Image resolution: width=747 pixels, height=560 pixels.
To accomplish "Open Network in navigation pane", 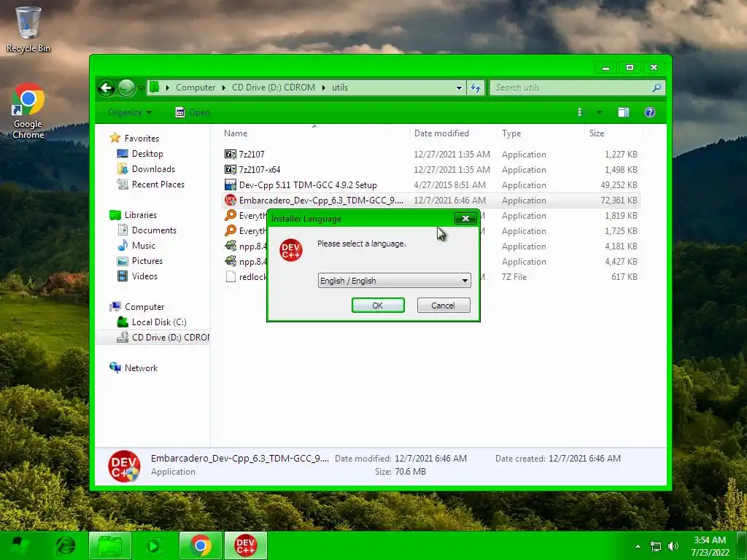I will point(141,368).
